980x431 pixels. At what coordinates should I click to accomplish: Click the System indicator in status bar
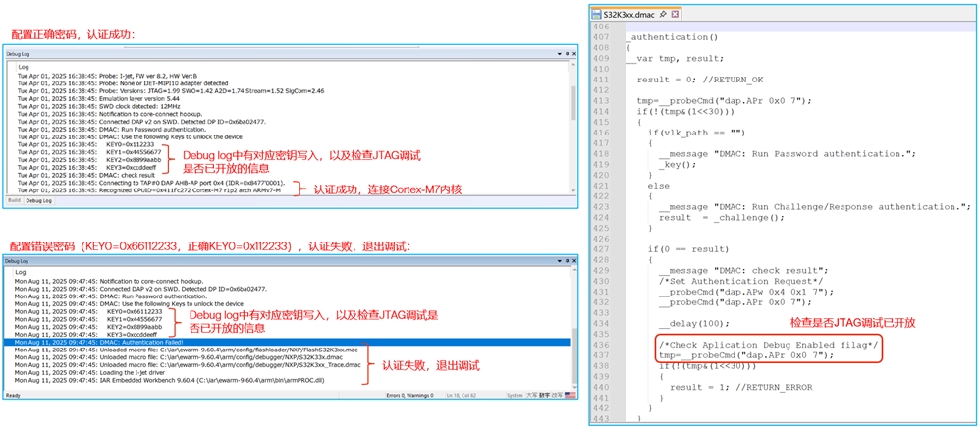pos(515,395)
